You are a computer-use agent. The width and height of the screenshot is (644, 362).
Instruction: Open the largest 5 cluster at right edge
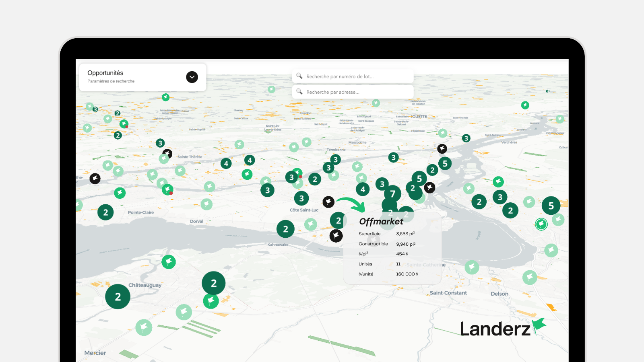pyautogui.click(x=551, y=206)
